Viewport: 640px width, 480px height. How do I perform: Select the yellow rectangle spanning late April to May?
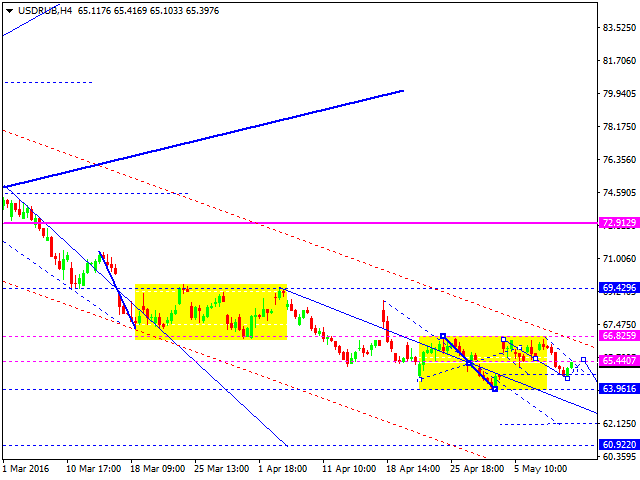click(483, 362)
